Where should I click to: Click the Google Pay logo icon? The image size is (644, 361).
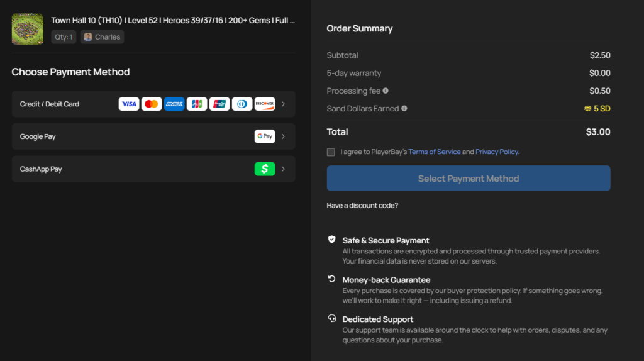click(265, 136)
